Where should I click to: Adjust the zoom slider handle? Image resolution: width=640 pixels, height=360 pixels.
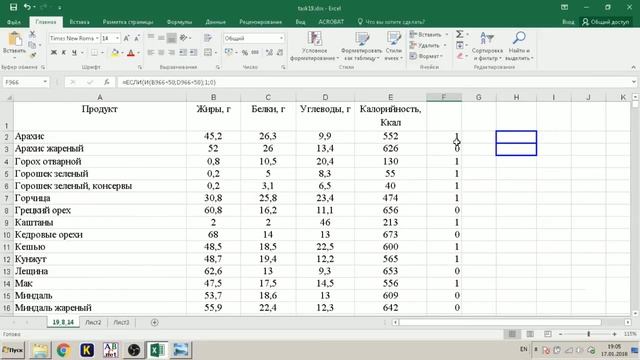[x=588, y=334]
